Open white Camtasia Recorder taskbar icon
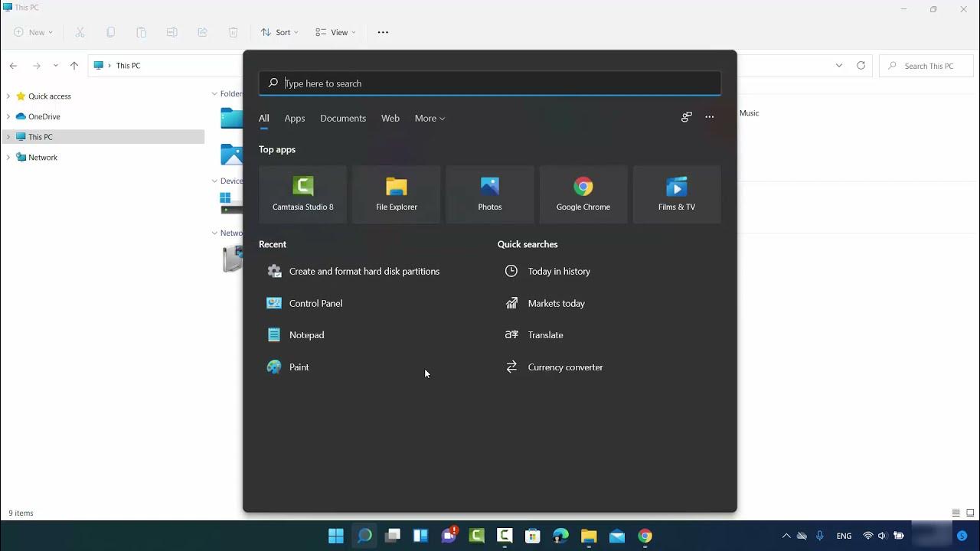This screenshot has height=551, width=980. [x=505, y=536]
